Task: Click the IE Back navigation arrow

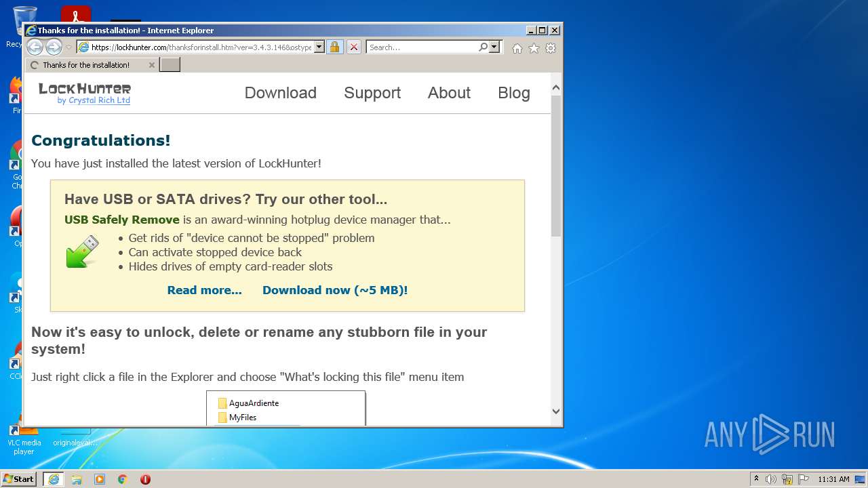Action: pos(35,47)
